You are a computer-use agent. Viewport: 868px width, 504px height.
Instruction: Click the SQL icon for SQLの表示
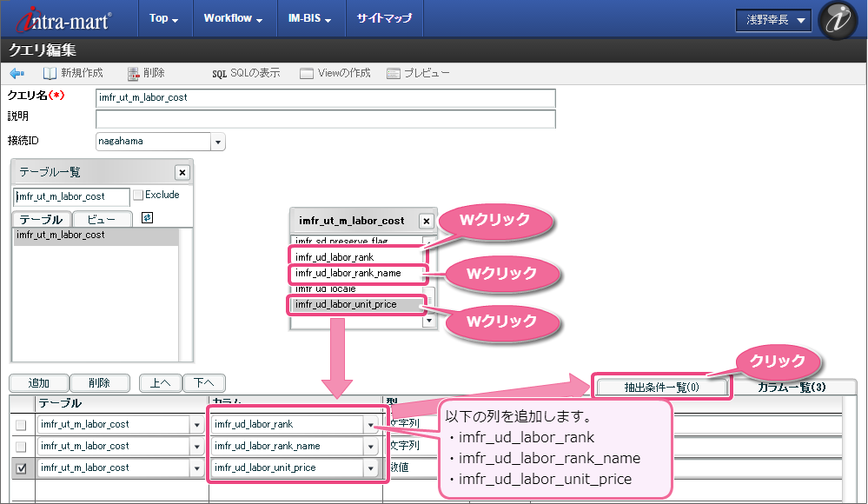[219, 74]
